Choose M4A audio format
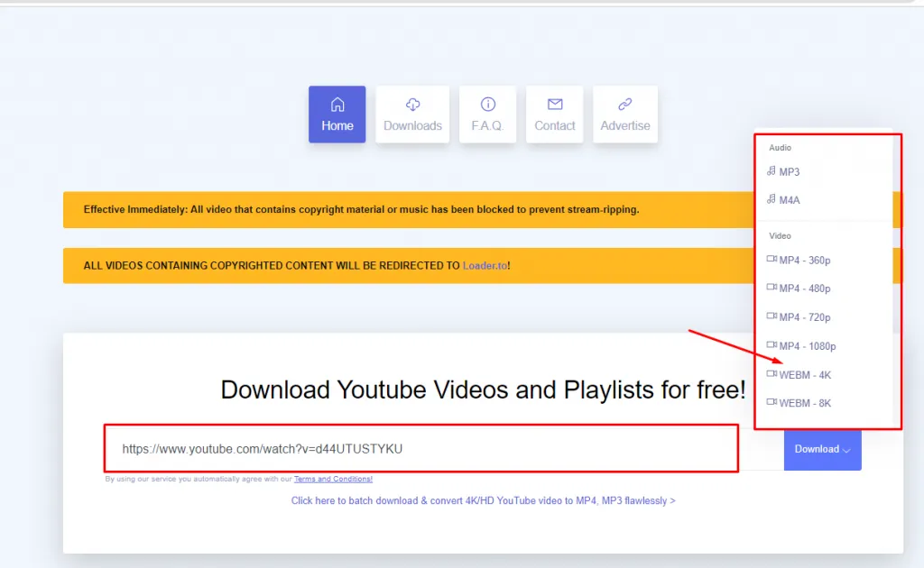Image resolution: width=924 pixels, height=568 pixels. click(x=790, y=200)
